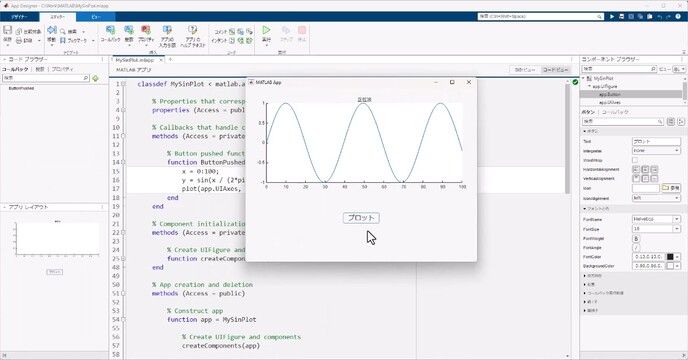Click the property inspector list view icon

[x=671, y=122]
